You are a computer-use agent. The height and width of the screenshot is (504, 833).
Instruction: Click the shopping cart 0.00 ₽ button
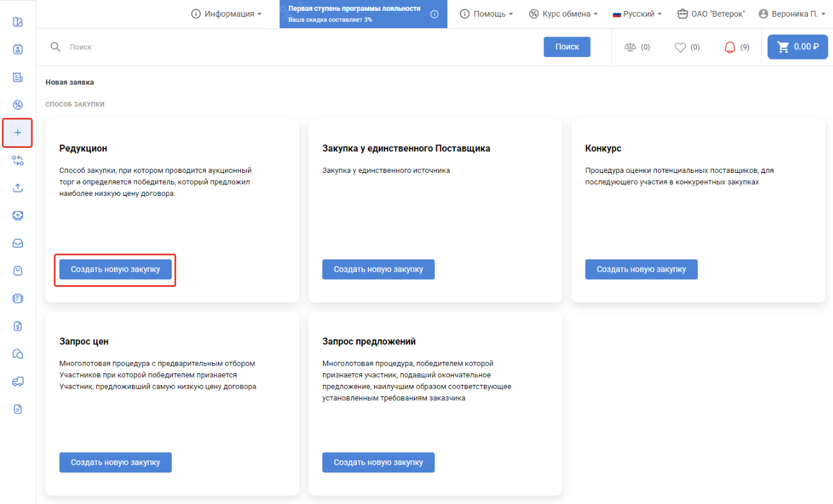click(797, 47)
